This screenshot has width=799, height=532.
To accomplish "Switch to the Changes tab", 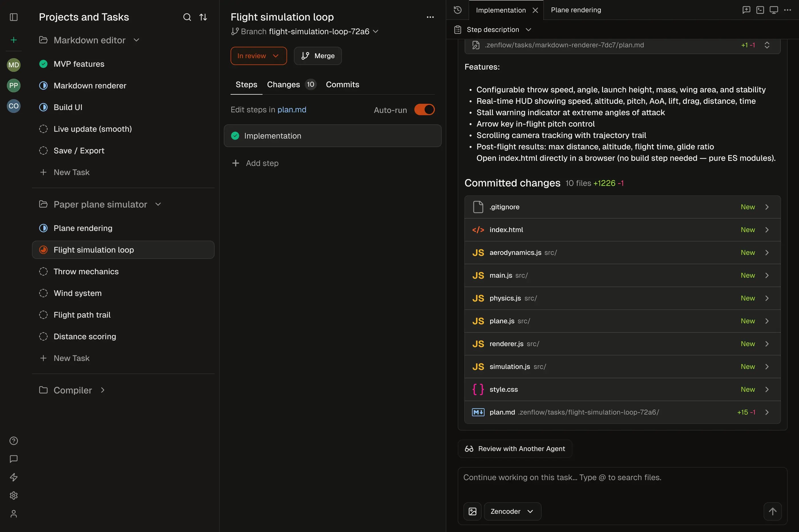I will [x=284, y=84].
